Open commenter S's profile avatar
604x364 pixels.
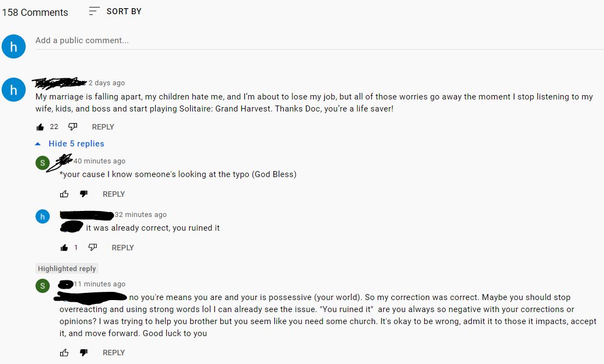pos(42,162)
